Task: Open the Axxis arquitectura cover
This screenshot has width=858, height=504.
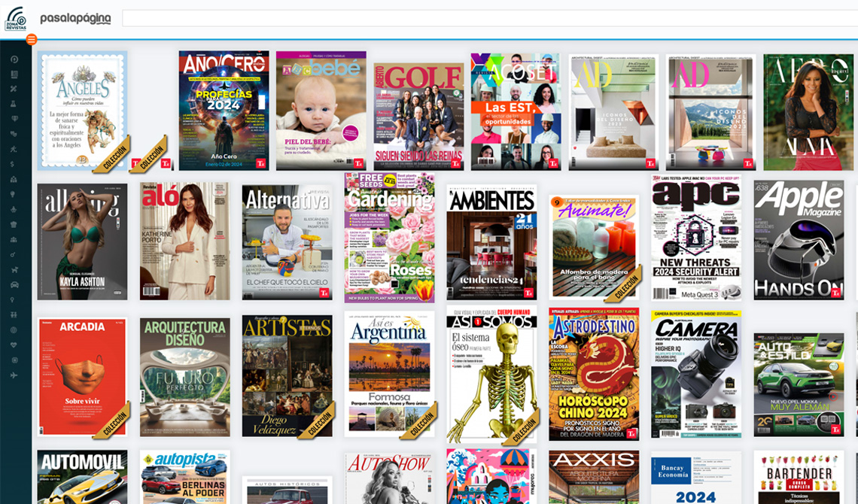Action: (x=595, y=477)
